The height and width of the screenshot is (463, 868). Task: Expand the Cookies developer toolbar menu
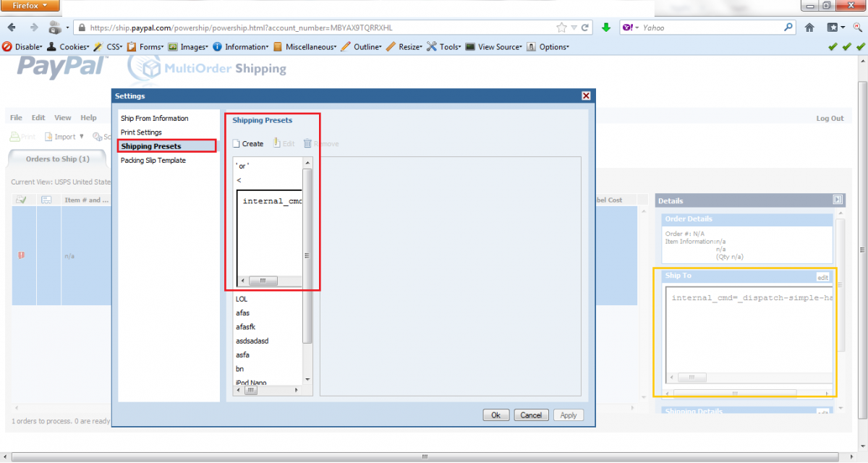(68, 47)
